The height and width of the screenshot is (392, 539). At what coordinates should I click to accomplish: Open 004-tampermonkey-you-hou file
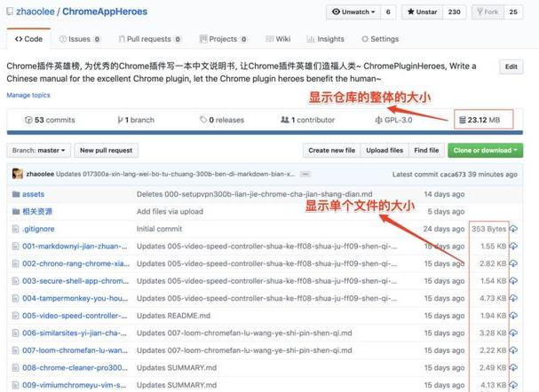click(x=75, y=298)
